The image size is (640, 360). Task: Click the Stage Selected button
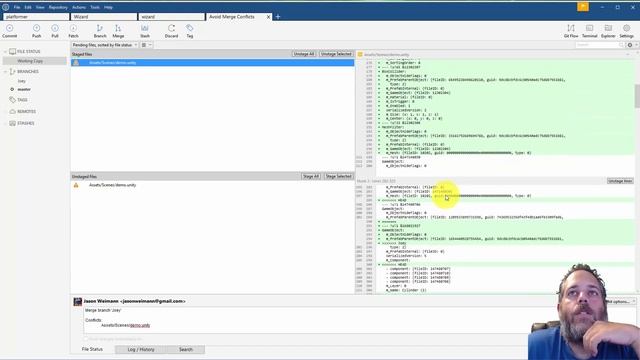(338, 176)
